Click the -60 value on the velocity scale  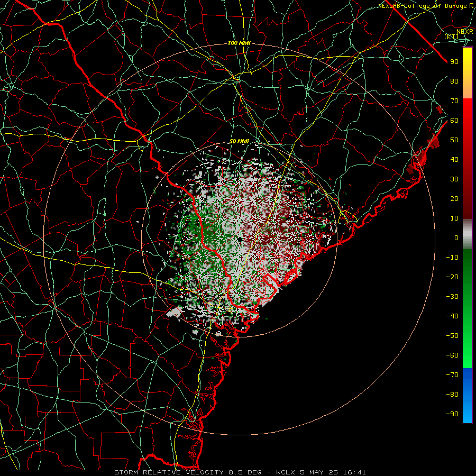point(452,355)
